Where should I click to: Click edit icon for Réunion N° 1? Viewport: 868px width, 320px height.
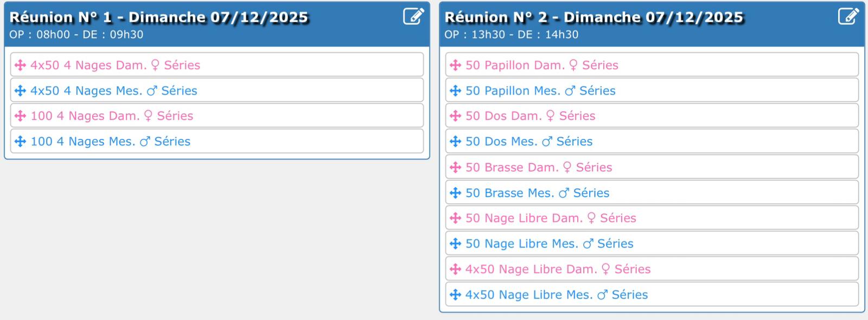413,16
